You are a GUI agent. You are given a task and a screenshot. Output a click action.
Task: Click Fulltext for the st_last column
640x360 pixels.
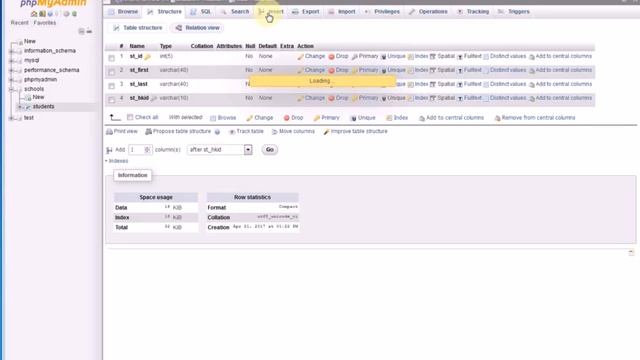click(x=469, y=84)
